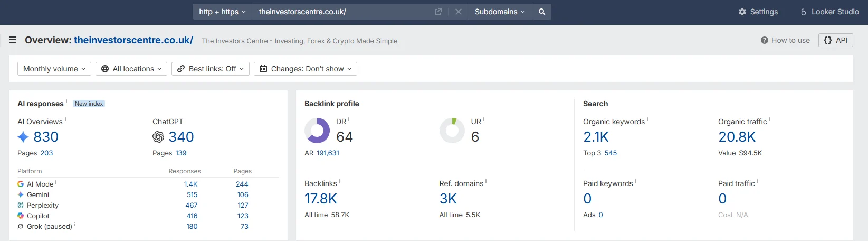Image resolution: width=868 pixels, height=241 pixels.
Task: Click AI Mode pages 244
Action: pyautogui.click(x=242, y=184)
